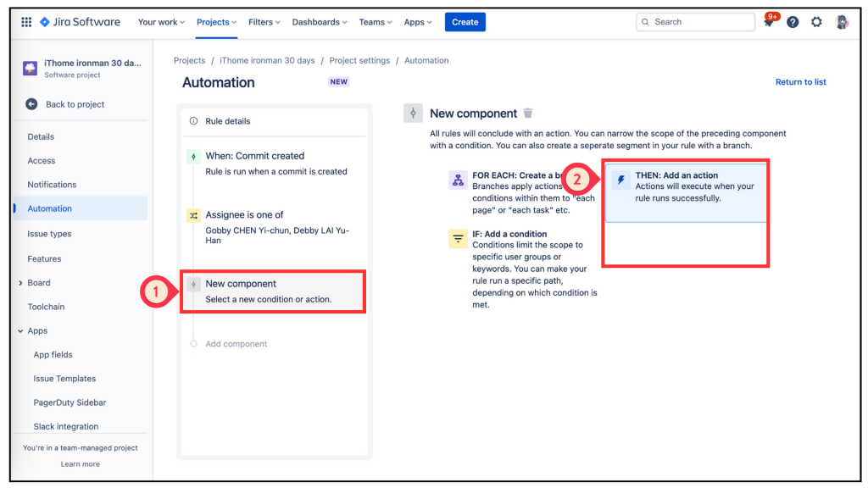Click the FOR EACH branch icon
Viewport: 868px width, 488px height.
pyautogui.click(x=458, y=180)
